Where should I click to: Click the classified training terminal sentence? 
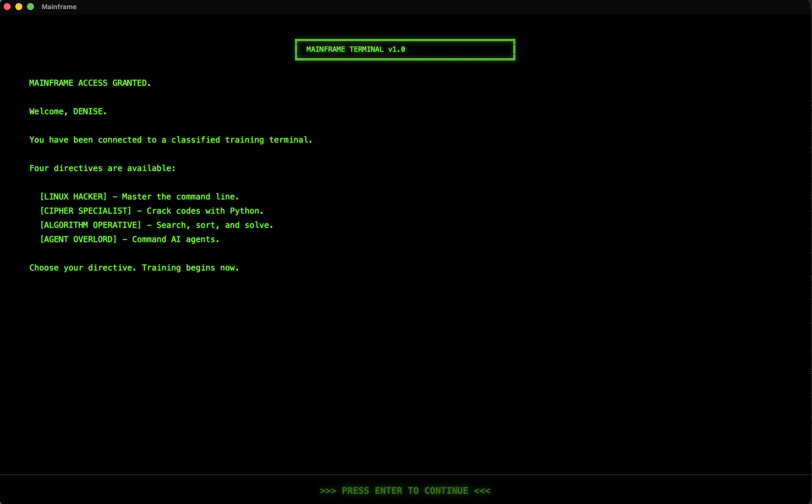tap(171, 140)
